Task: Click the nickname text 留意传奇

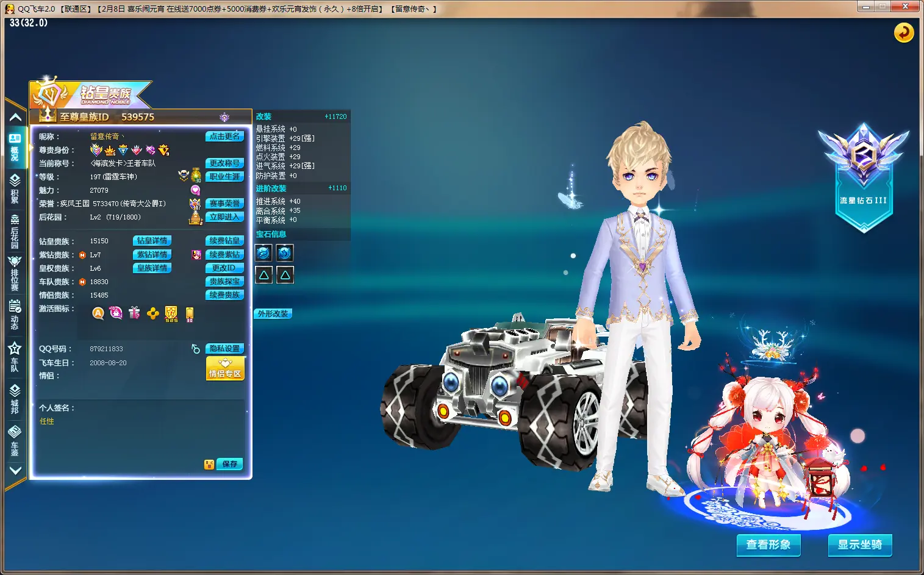Action: (106, 137)
